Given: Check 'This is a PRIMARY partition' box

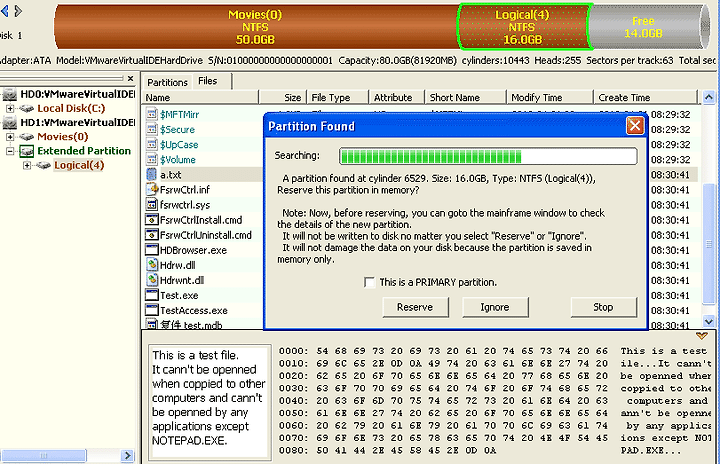Looking at the screenshot, I should click(x=369, y=282).
